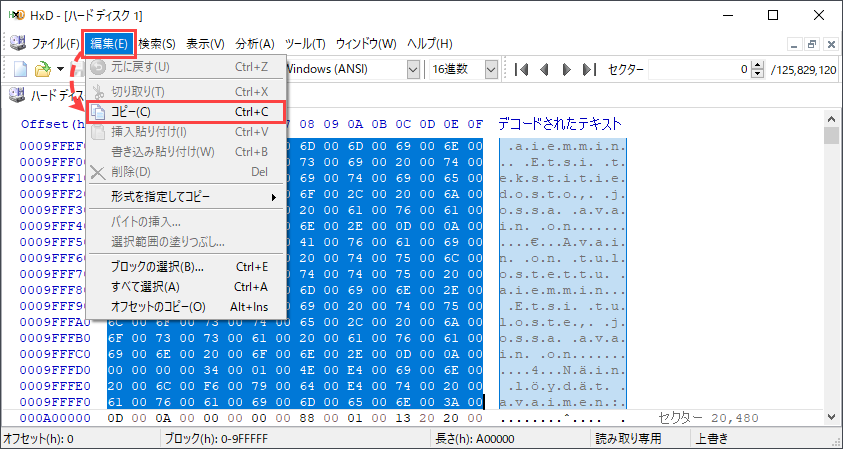Click the vertical scrollbar thumb
Screen dimensions: 843x449
coord(831,136)
